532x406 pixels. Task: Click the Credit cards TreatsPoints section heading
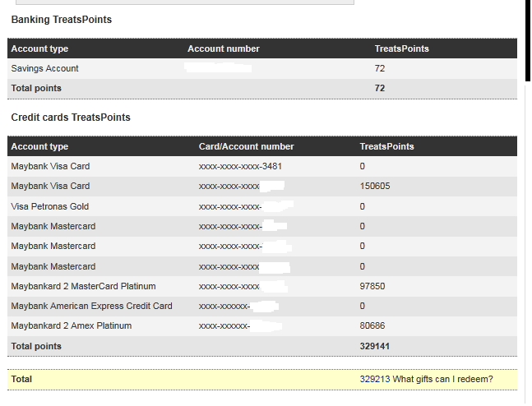coord(71,118)
